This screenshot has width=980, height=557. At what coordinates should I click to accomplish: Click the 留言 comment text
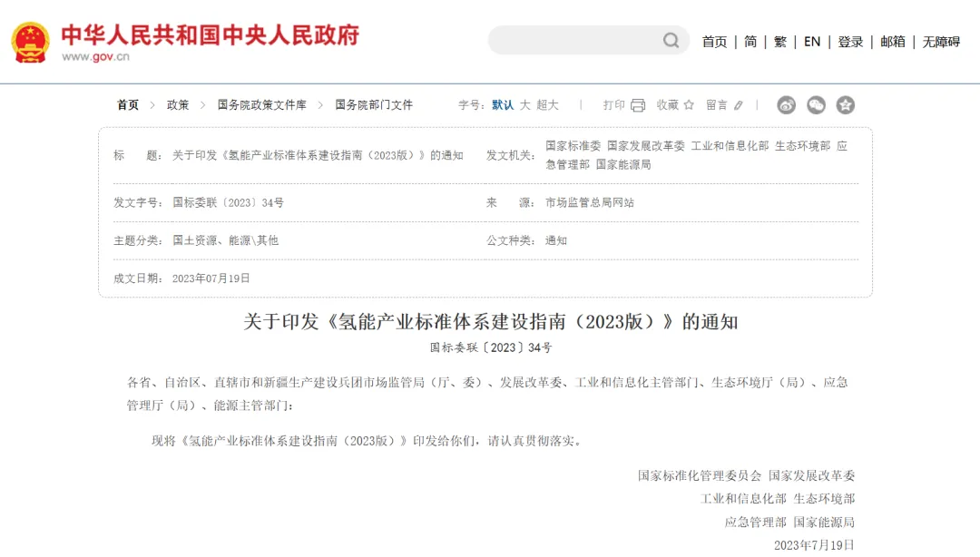pos(717,105)
